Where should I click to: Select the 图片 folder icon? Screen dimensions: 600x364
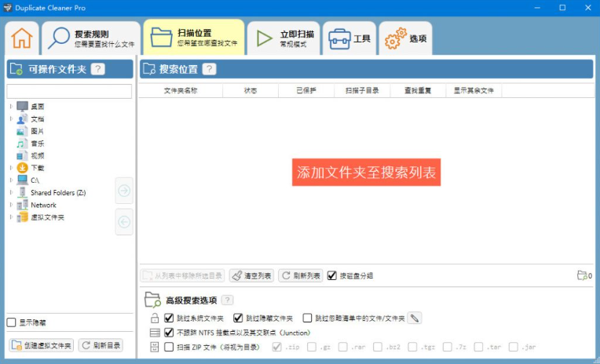22,131
